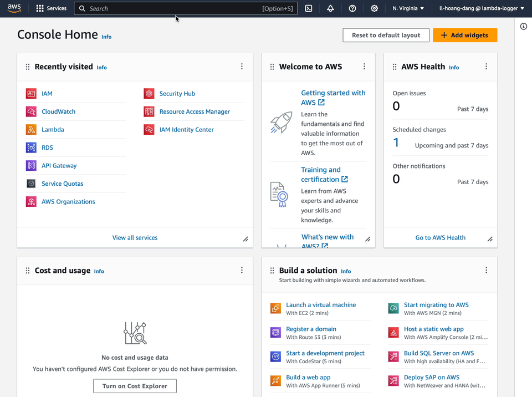Click Turn on Cost Explorer button
This screenshot has height=397, width=532.
(x=135, y=386)
